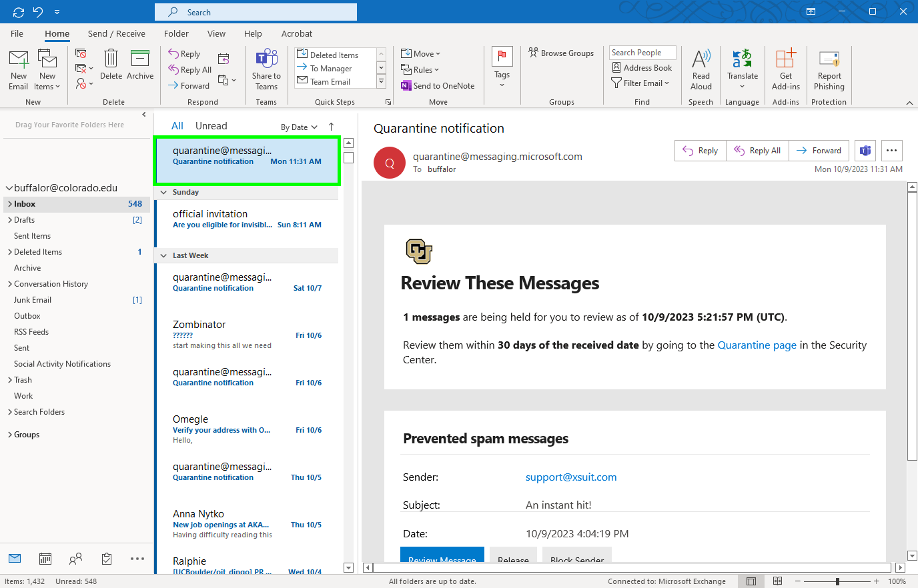Click Send to OneNote

point(438,85)
